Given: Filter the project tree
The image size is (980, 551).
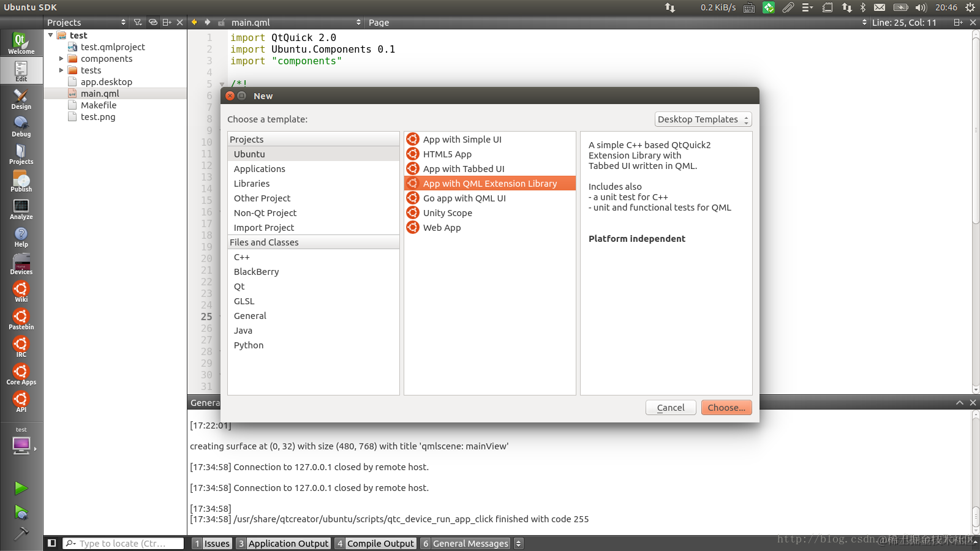Looking at the screenshot, I should point(138,23).
